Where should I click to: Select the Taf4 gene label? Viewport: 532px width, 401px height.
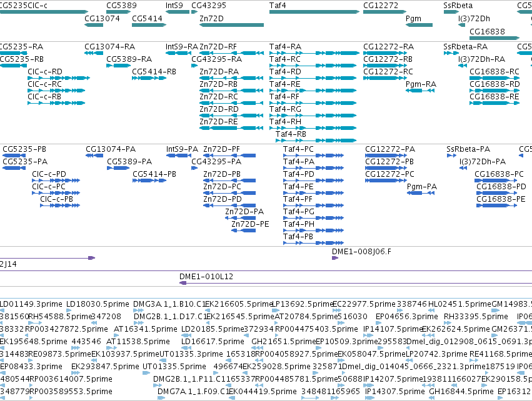click(278, 6)
